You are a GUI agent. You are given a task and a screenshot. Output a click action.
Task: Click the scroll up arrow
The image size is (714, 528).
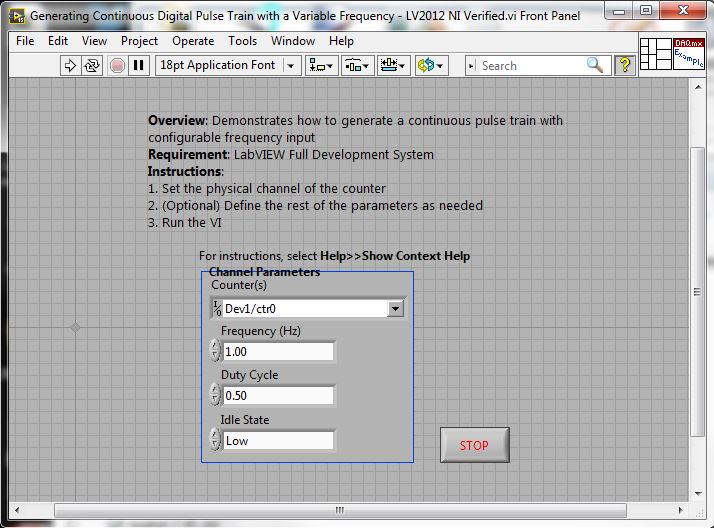[698, 87]
